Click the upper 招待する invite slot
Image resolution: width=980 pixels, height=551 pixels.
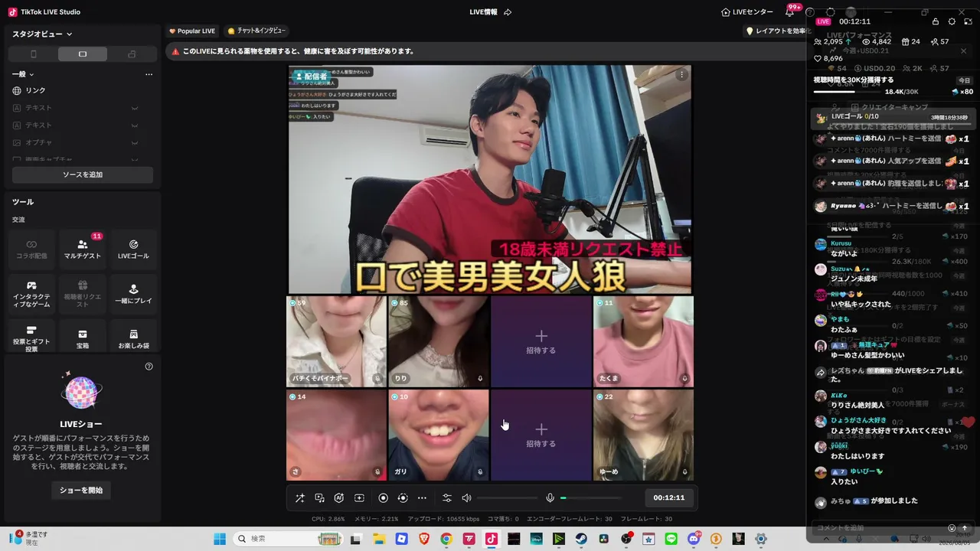click(x=541, y=342)
